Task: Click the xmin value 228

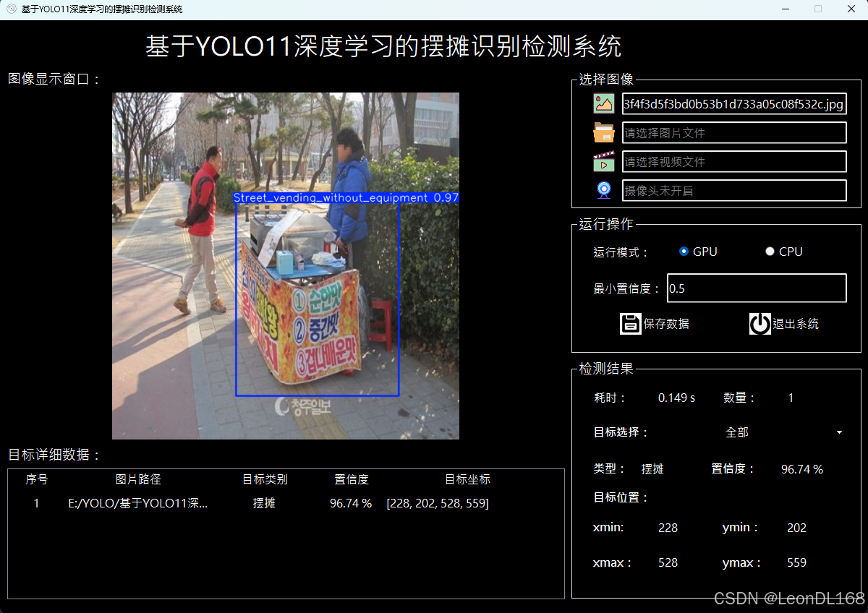Action: 668,528
